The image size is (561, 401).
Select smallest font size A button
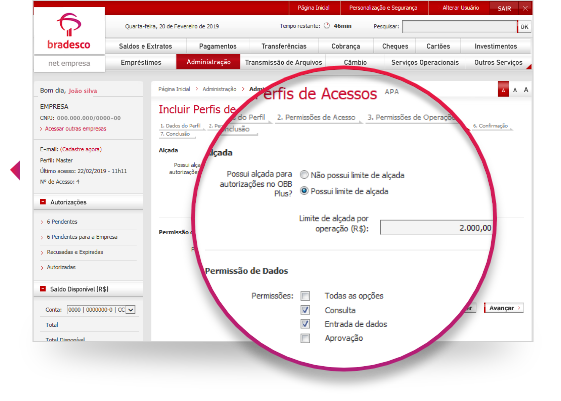click(x=503, y=90)
